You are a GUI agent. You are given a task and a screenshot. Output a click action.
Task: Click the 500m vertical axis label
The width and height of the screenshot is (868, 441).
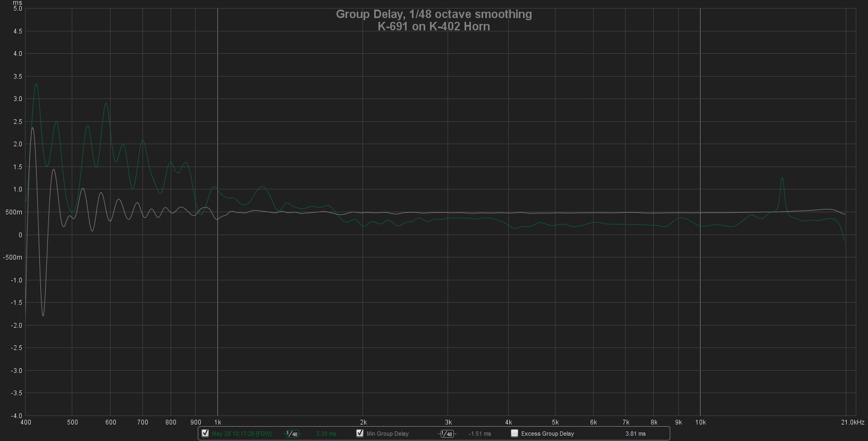(x=14, y=212)
